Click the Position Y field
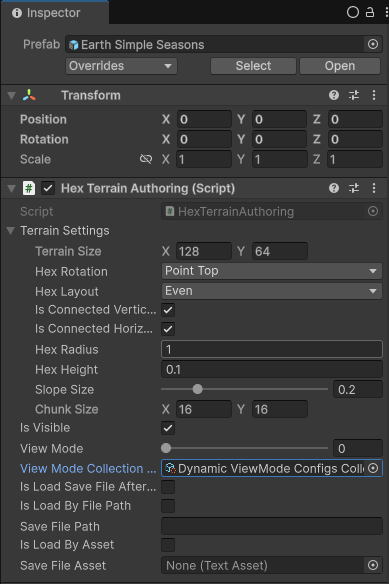Image resolution: width=389 pixels, height=584 pixels. pyautogui.click(x=279, y=120)
